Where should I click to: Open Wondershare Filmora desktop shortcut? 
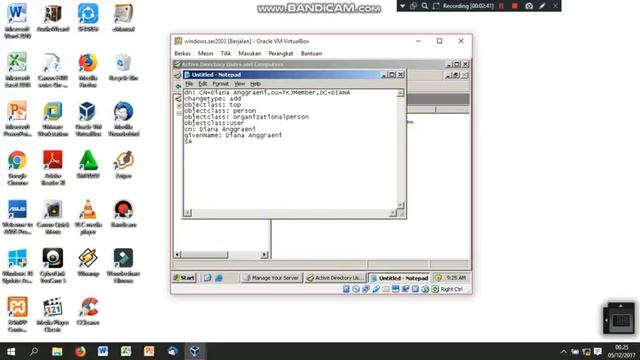pos(123,265)
